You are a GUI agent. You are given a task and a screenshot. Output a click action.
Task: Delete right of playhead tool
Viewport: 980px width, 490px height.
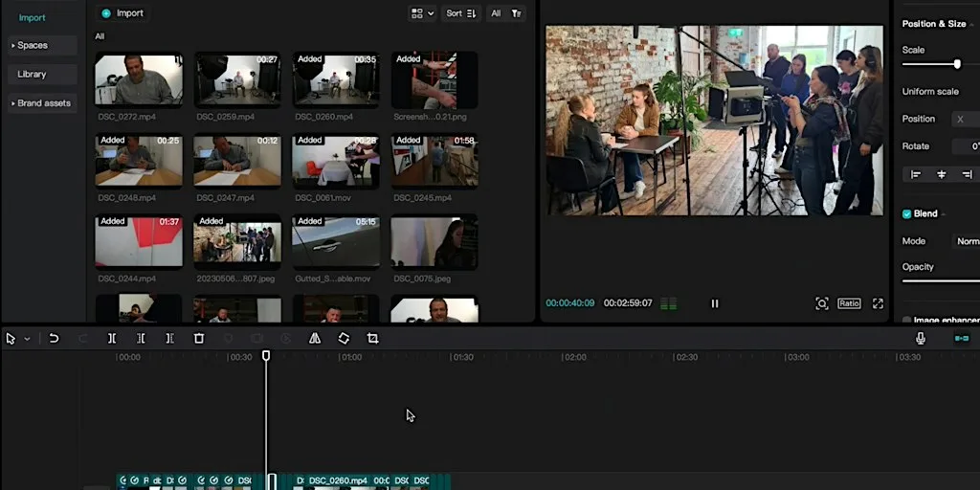[169, 338]
